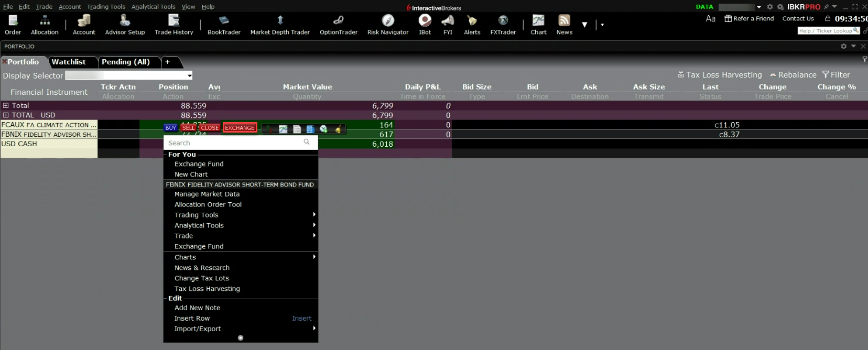This screenshot has height=350, width=868.
Task: Click the lock icon beside the clock
Action: pos(828,18)
